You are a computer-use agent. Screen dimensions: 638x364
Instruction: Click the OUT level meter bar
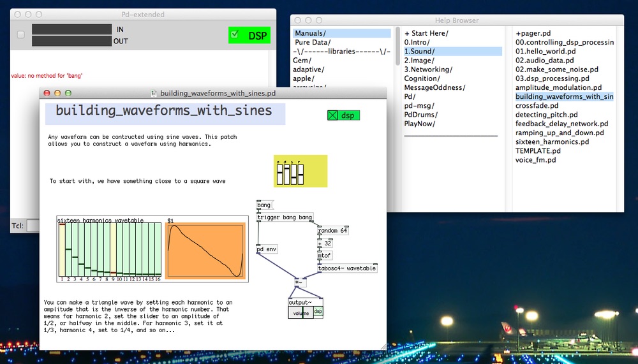coord(71,41)
